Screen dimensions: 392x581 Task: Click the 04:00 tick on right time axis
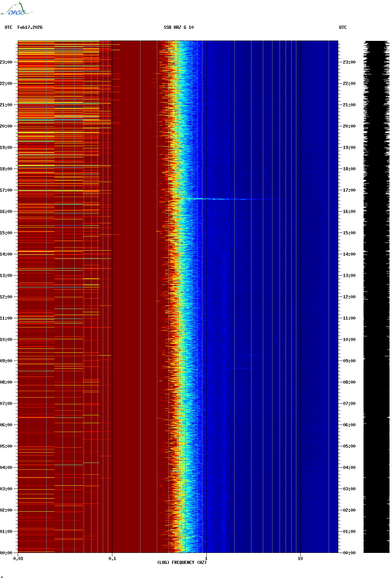pos(349,468)
